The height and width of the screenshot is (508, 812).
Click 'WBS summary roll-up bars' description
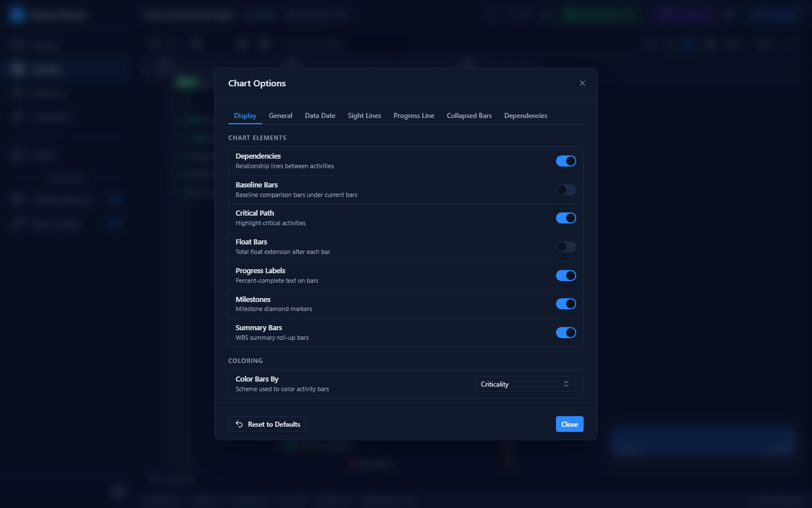272,338
